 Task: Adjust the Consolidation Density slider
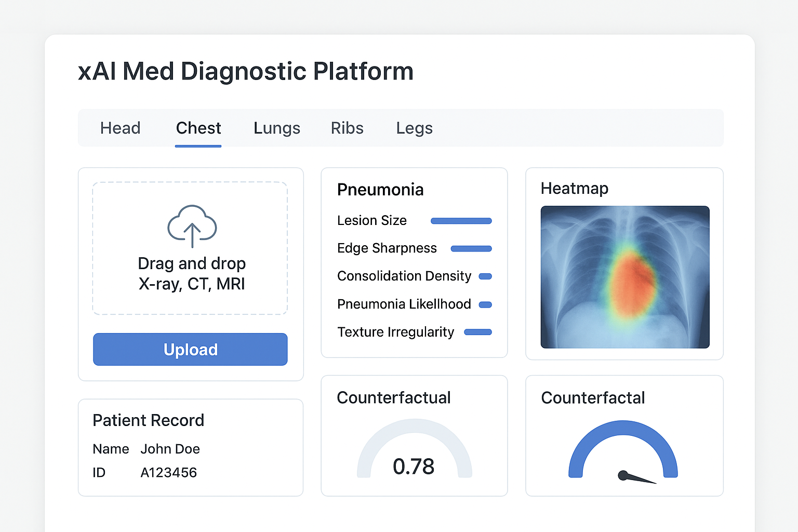pyautogui.click(x=485, y=276)
